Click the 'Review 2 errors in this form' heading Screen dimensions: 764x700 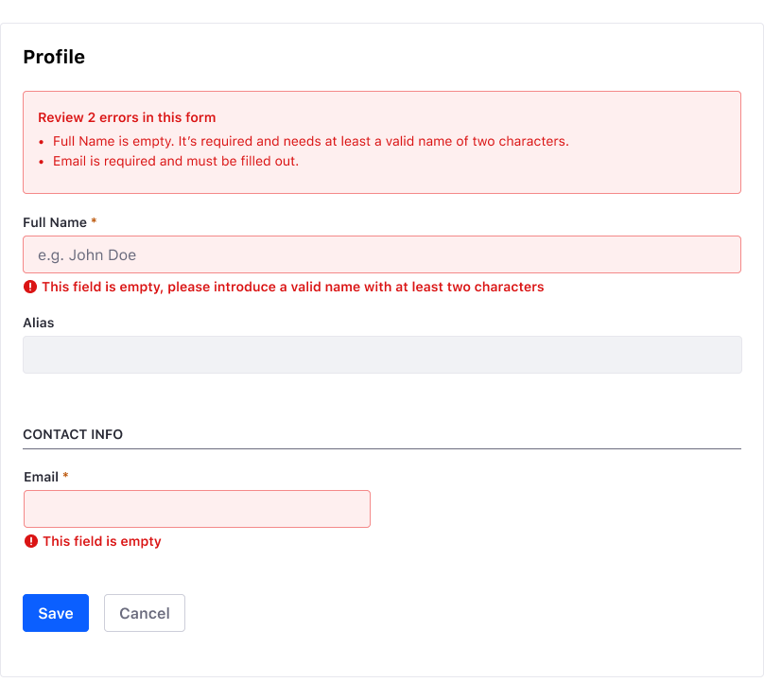[x=127, y=117]
